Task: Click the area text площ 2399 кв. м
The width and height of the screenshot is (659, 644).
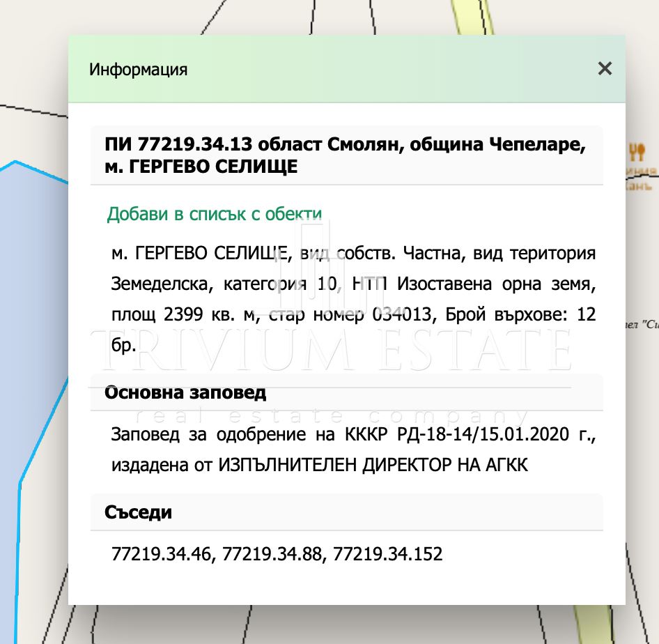Action: coord(183,314)
